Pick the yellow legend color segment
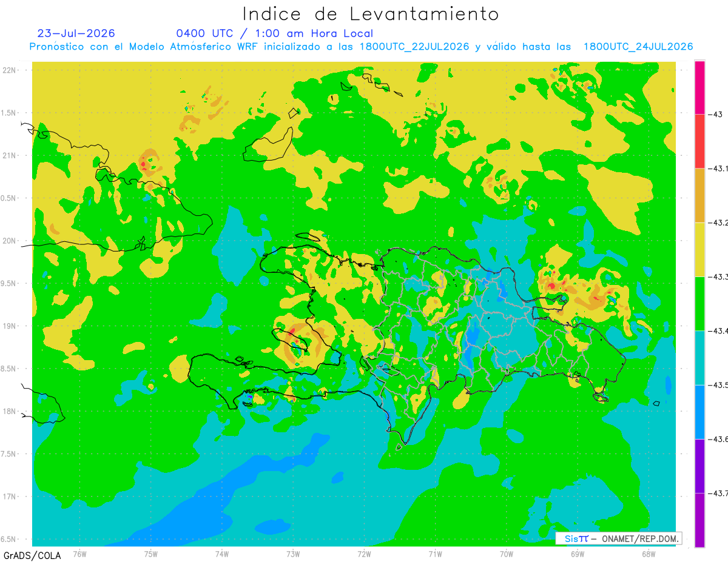Image resolution: width=728 pixels, height=562 pixels. pyautogui.click(x=699, y=249)
